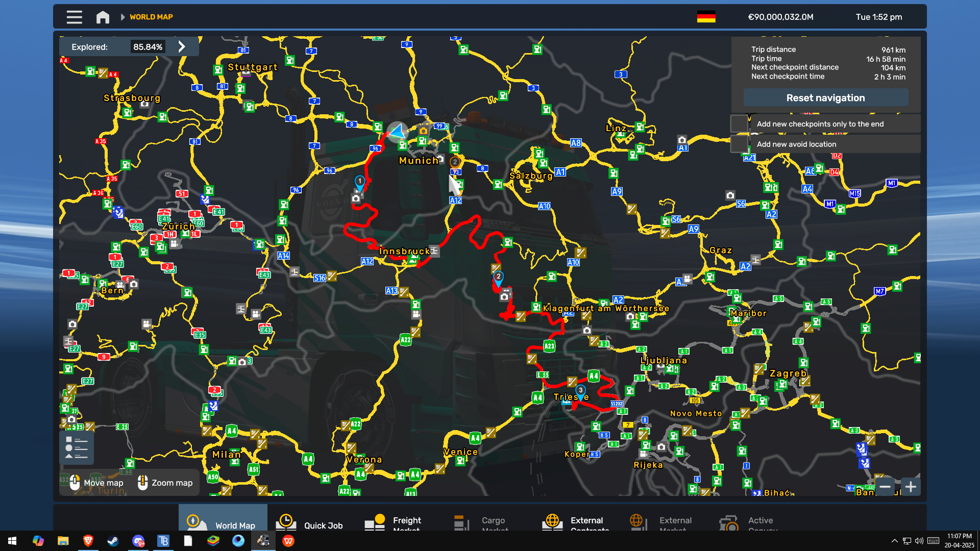This screenshot has height=551, width=980.
Task: Zoom out with the minus button
Action: (885, 487)
